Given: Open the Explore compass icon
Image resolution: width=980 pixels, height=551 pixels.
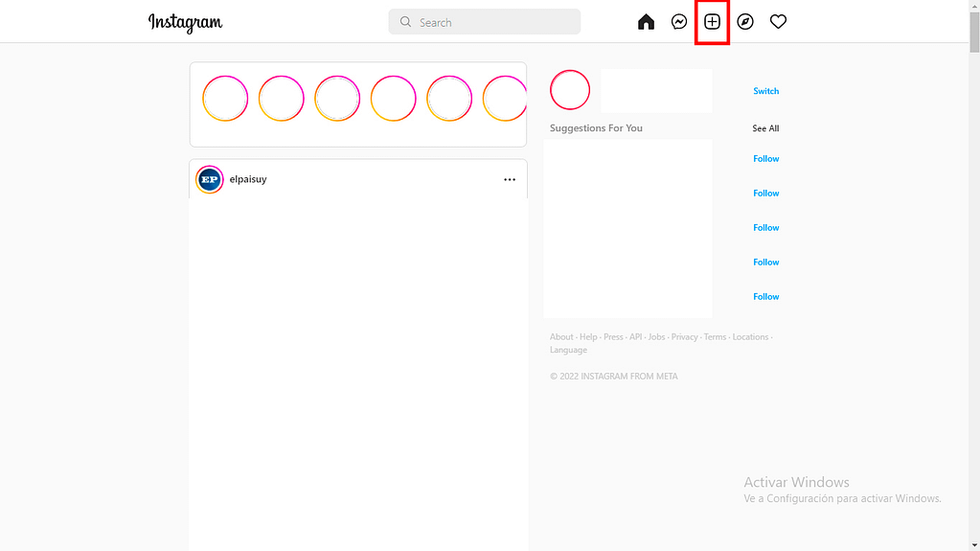Looking at the screenshot, I should coord(745,22).
